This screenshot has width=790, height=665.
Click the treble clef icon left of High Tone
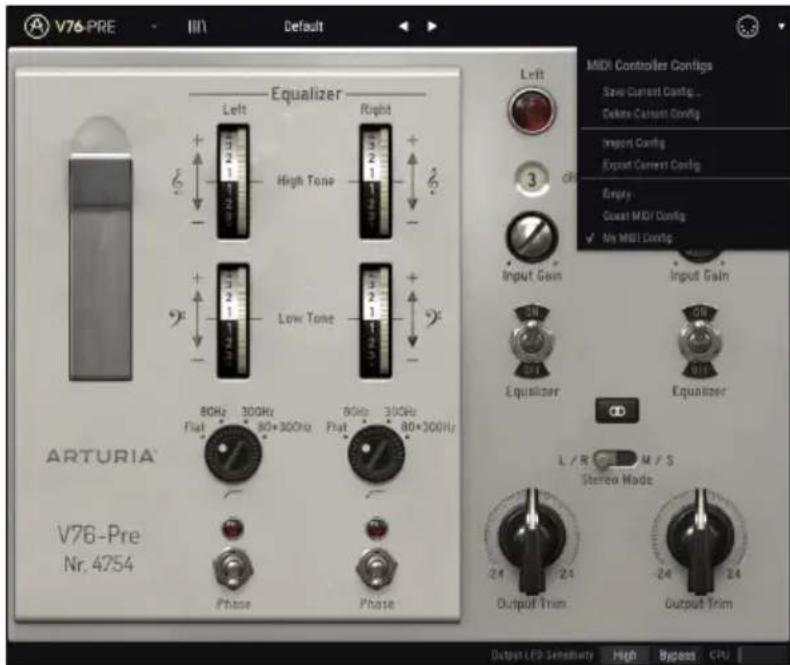pyautogui.click(x=177, y=182)
